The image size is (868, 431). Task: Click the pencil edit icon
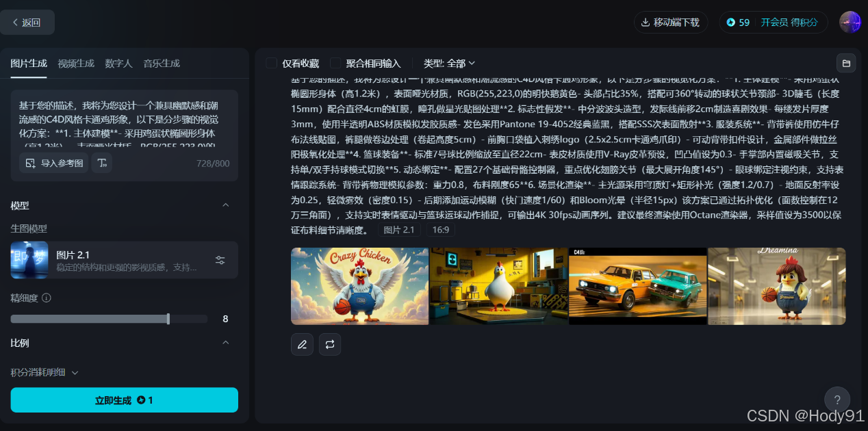[302, 344]
